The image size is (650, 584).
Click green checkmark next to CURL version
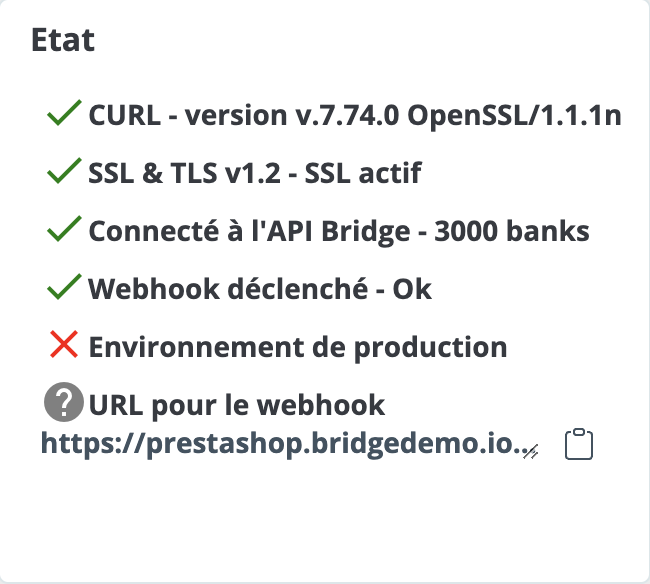(x=64, y=113)
